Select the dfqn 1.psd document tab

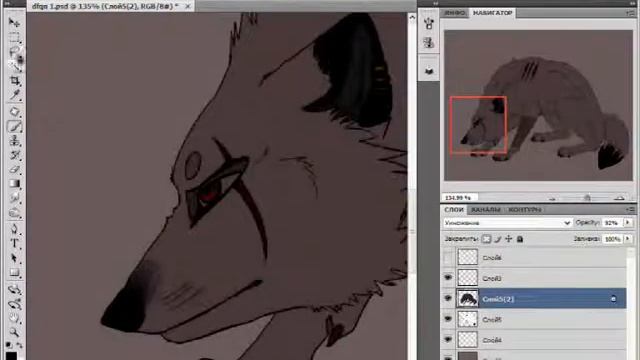105,6
